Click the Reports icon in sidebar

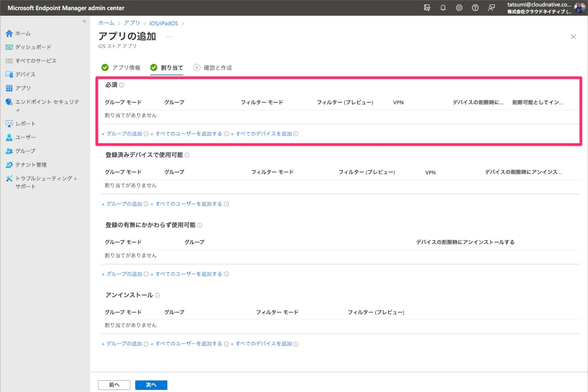coord(9,124)
